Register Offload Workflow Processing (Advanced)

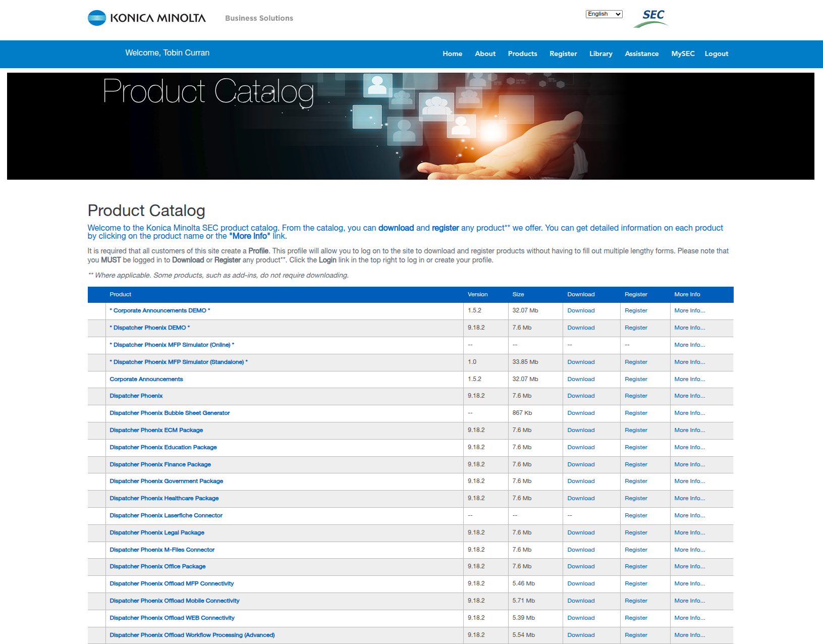click(x=636, y=635)
